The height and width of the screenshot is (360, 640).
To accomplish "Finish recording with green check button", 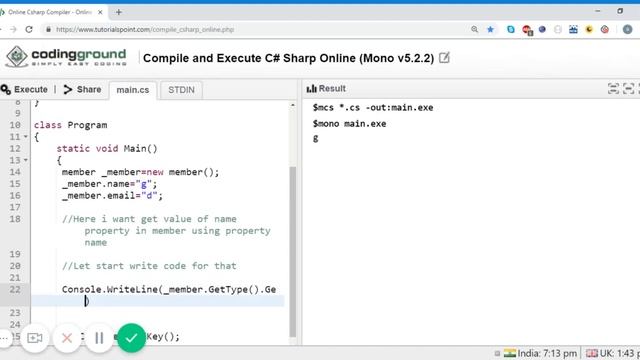I will click(131, 338).
